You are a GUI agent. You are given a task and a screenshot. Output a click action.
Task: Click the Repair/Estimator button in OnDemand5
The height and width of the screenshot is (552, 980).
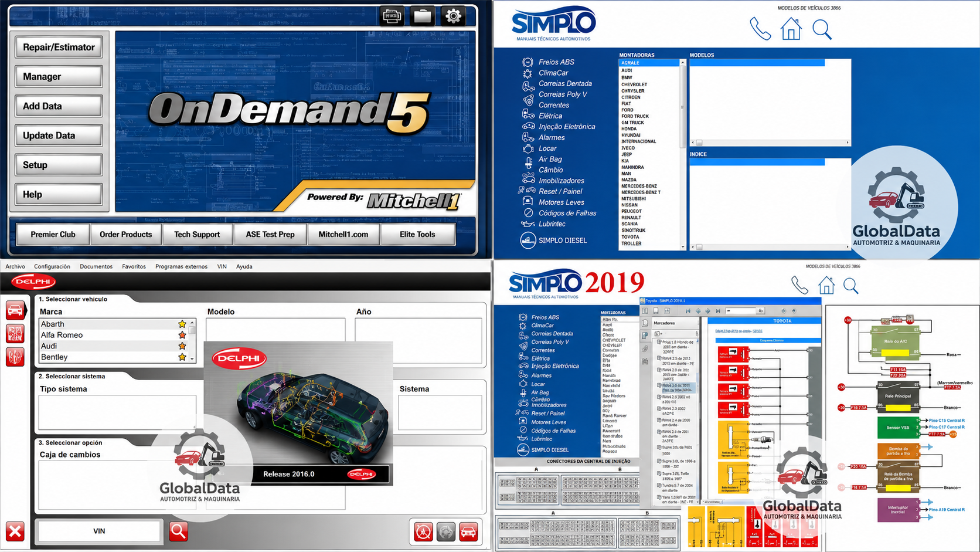[59, 48]
